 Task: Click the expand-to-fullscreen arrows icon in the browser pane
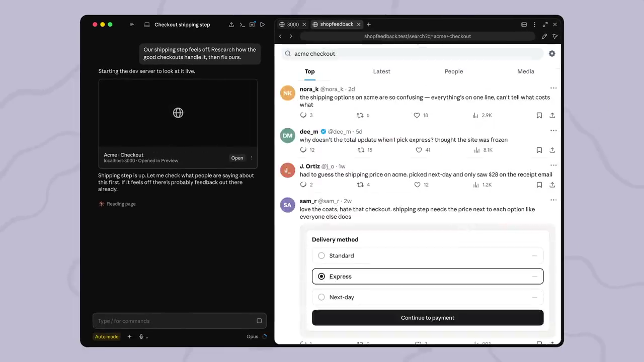tap(545, 24)
